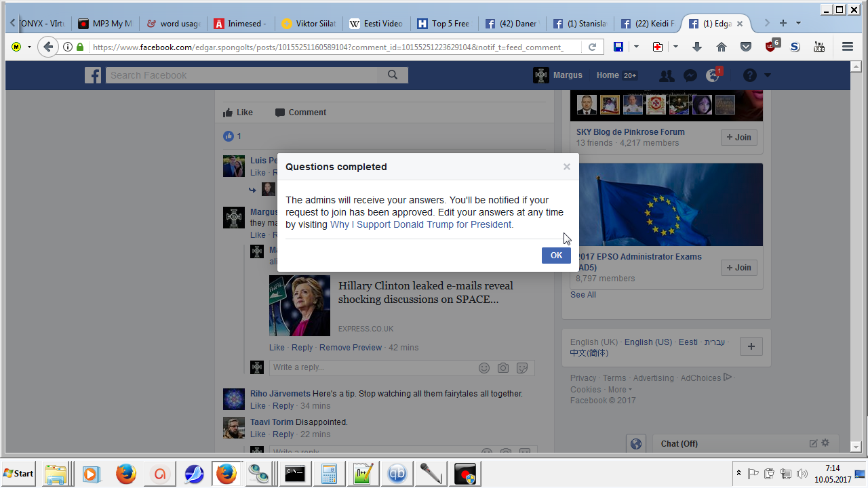Image resolution: width=868 pixels, height=488 pixels.
Task: Open the Firefox hamburger menu
Action: (848, 47)
